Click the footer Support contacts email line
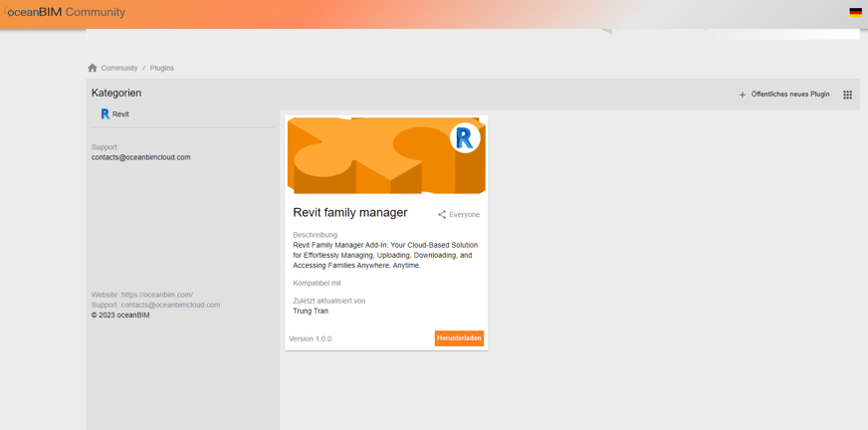The image size is (868, 430). pos(155,305)
